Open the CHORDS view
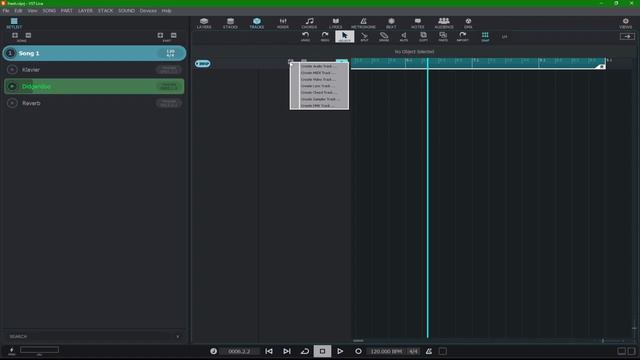This screenshot has width=640, height=360. [x=309, y=23]
